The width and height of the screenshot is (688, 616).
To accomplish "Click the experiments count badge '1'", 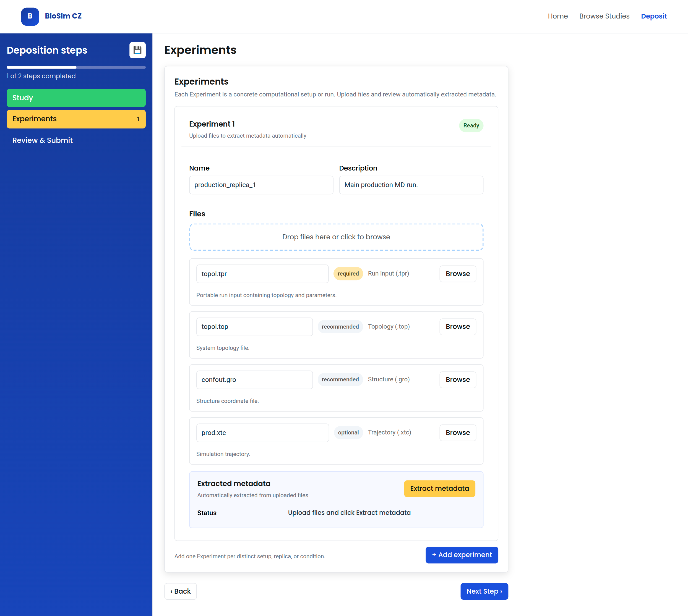I will coord(138,119).
